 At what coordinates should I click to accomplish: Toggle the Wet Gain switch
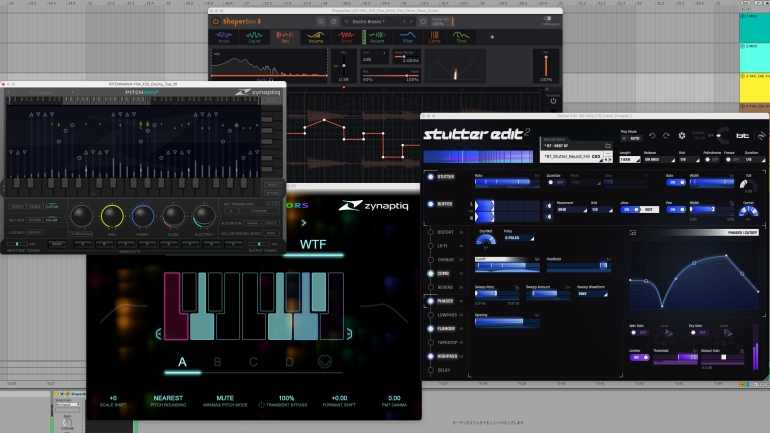[639, 332]
